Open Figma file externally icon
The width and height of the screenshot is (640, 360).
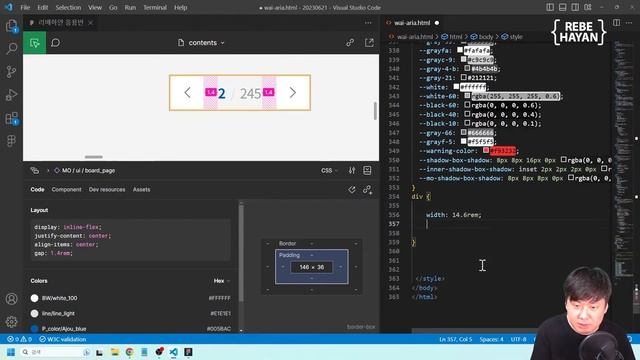pyautogui.click(x=369, y=42)
